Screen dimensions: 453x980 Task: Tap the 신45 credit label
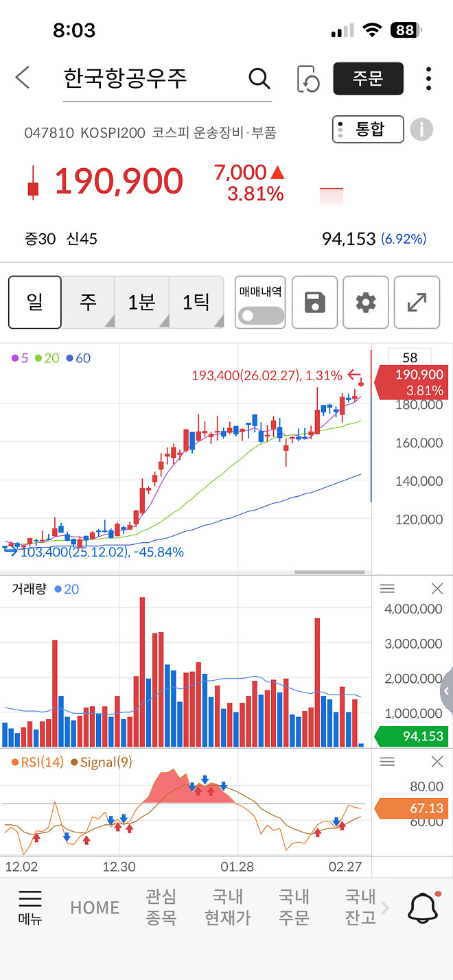[82, 239]
